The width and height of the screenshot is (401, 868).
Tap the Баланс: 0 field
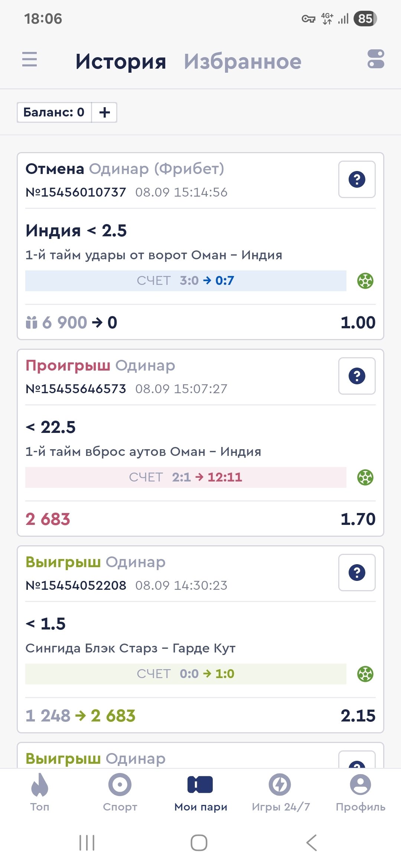[x=54, y=112]
